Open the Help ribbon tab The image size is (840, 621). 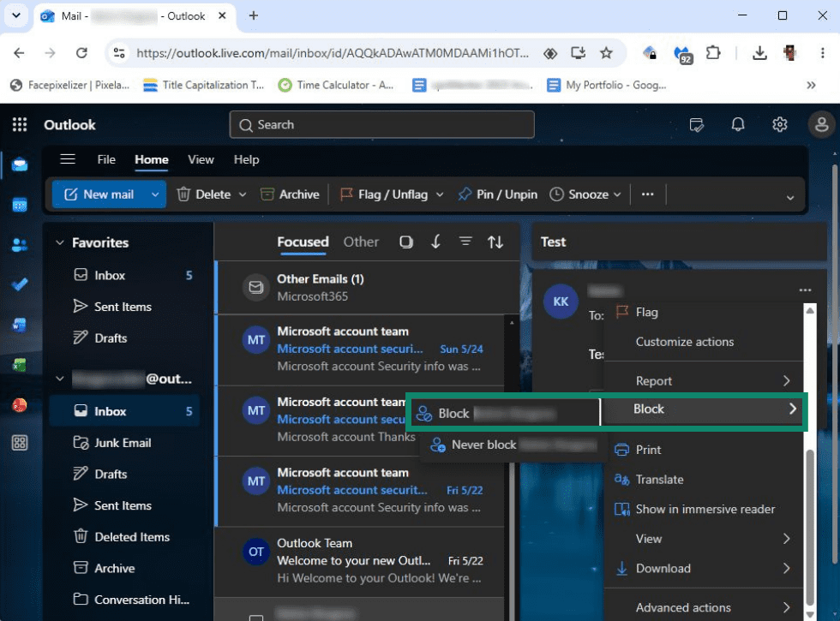pyautogui.click(x=247, y=159)
